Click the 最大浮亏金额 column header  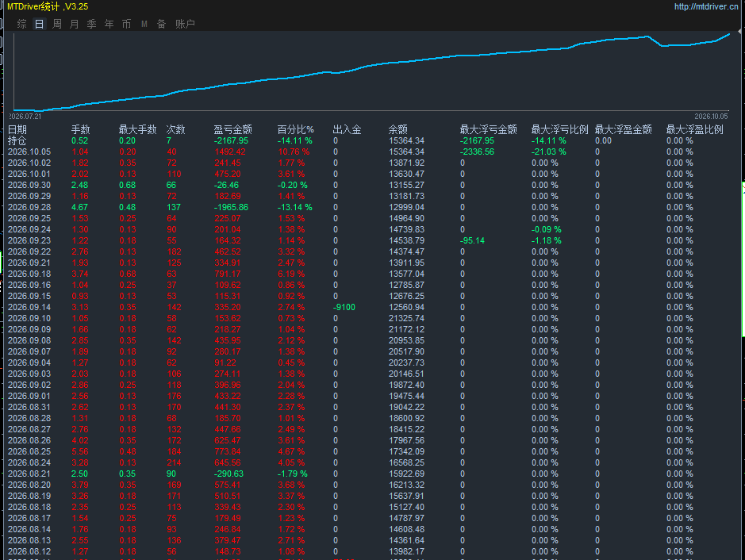[x=489, y=129]
